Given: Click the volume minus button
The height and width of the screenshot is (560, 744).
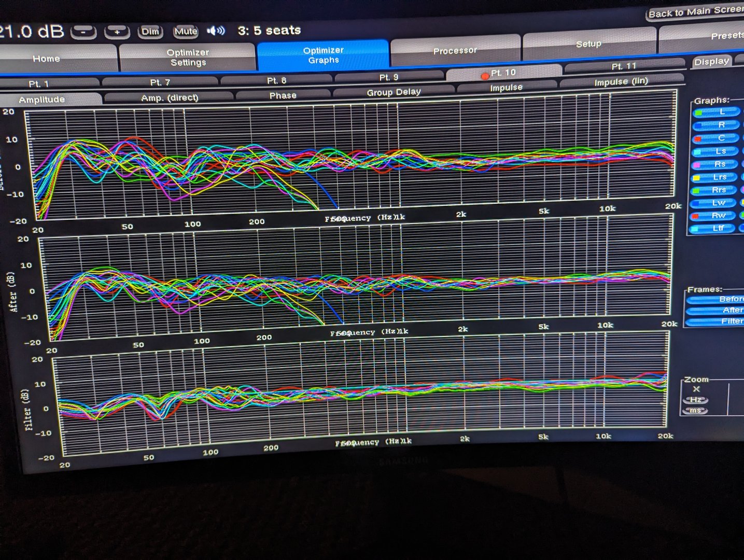Looking at the screenshot, I should (x=83, y=32).
